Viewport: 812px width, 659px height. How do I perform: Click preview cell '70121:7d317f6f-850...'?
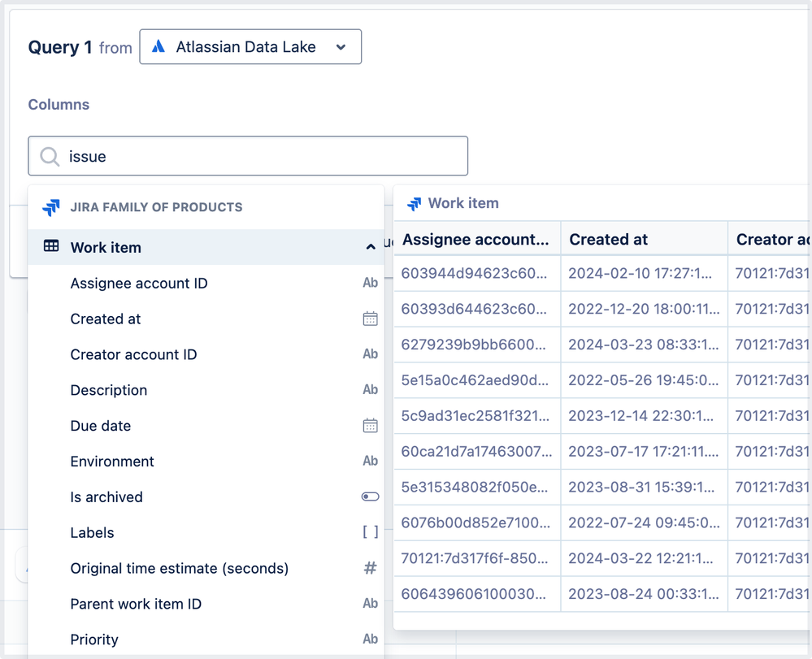click(477, 558)
